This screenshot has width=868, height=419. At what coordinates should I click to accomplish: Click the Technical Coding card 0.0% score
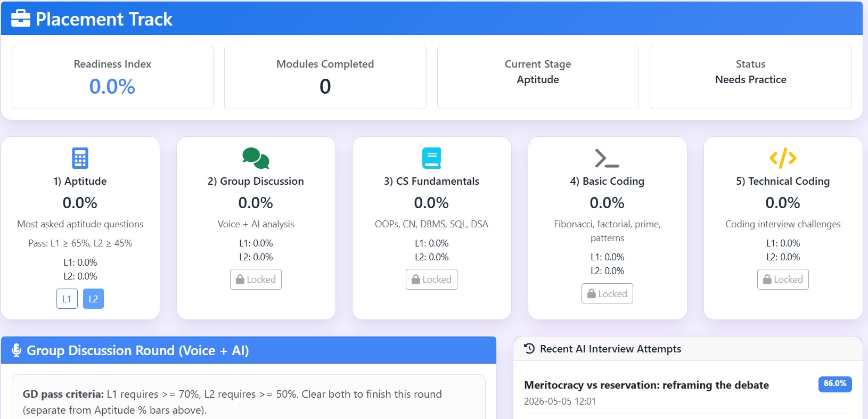tap(783, 203)
